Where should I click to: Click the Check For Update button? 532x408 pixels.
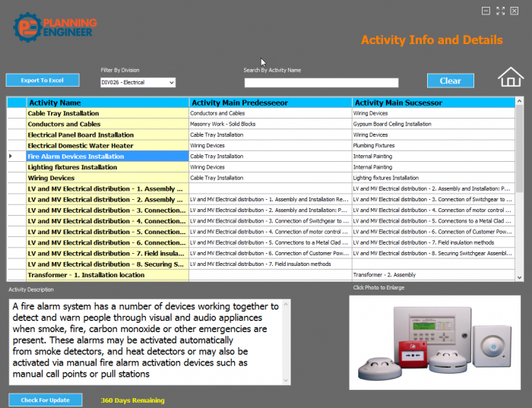(46, 400)
